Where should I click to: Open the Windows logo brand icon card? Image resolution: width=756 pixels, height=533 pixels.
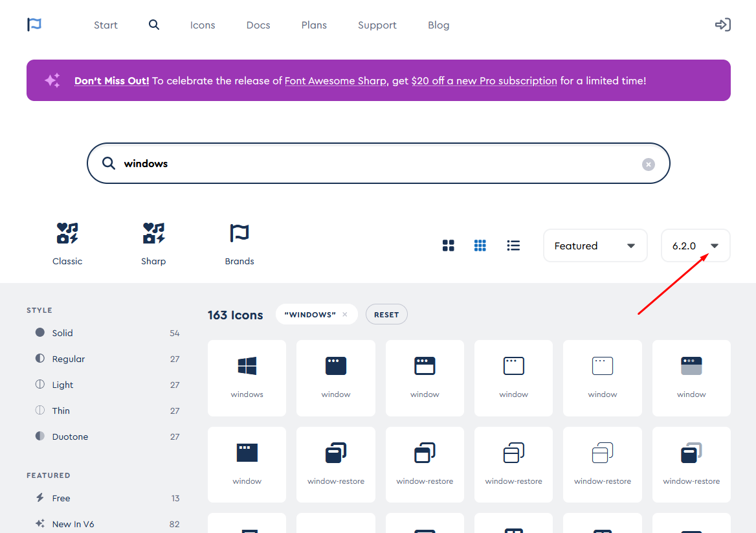(x=247, y=378)
